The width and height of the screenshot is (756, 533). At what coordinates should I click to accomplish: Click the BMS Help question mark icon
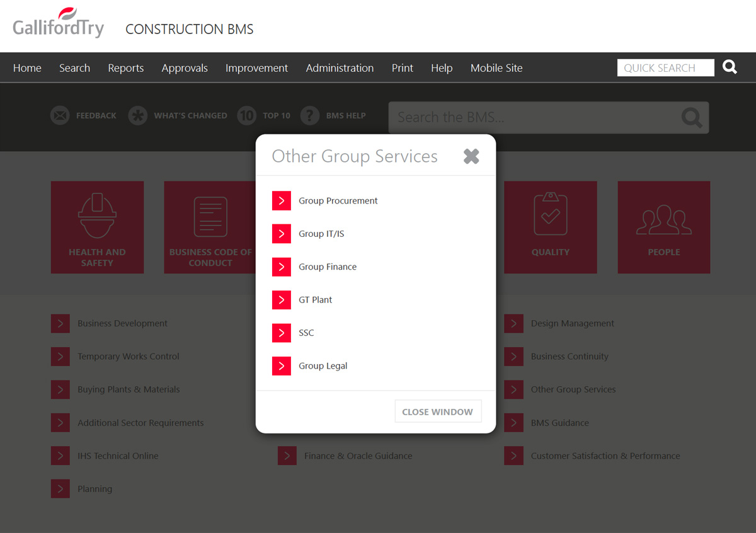tap(309, 115)
